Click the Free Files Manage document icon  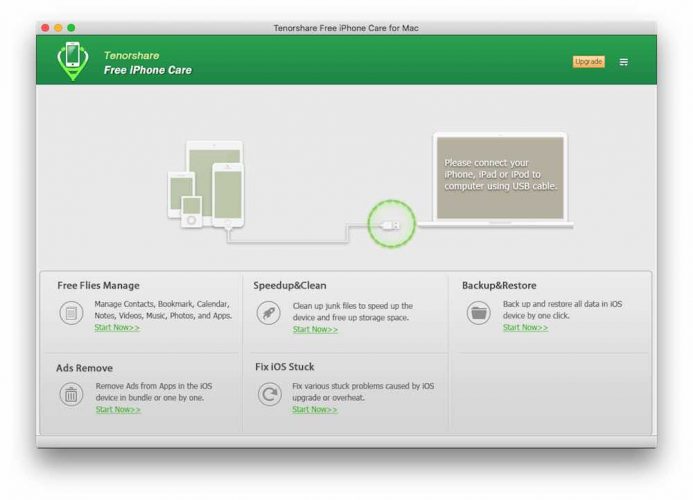click(x=71, y=313)
